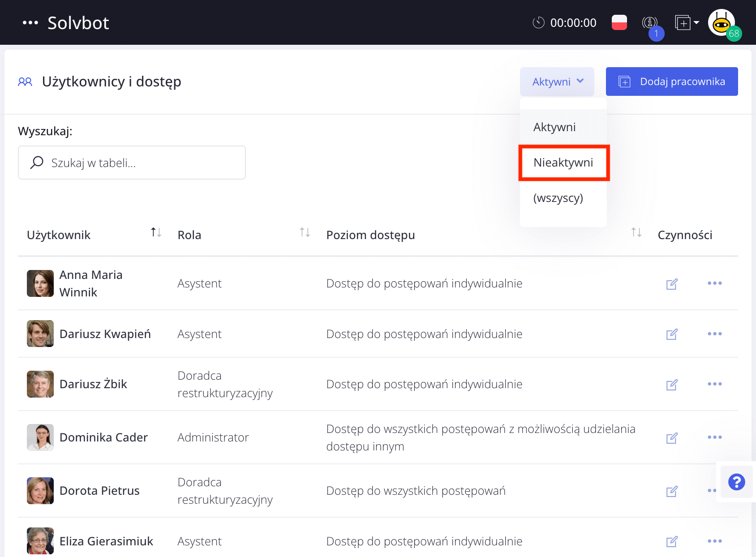Sort the table by Poziom dostępu column
756x557 pixels.
[x=636, y=232]
